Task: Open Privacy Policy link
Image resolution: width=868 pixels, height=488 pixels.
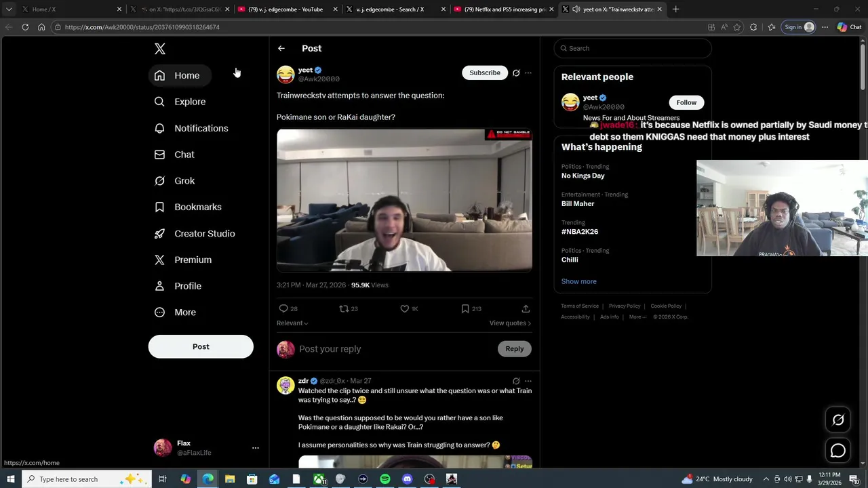Action: coord(625,306)
